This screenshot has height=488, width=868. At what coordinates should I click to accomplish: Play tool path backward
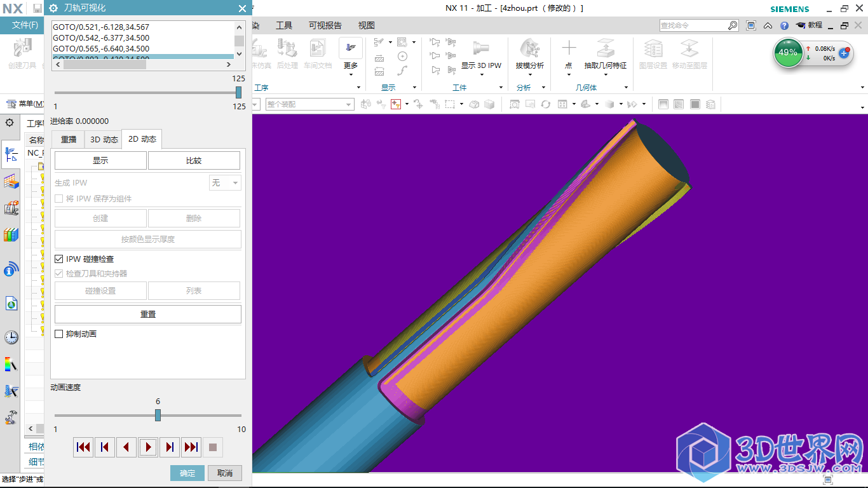pos(126,447)
